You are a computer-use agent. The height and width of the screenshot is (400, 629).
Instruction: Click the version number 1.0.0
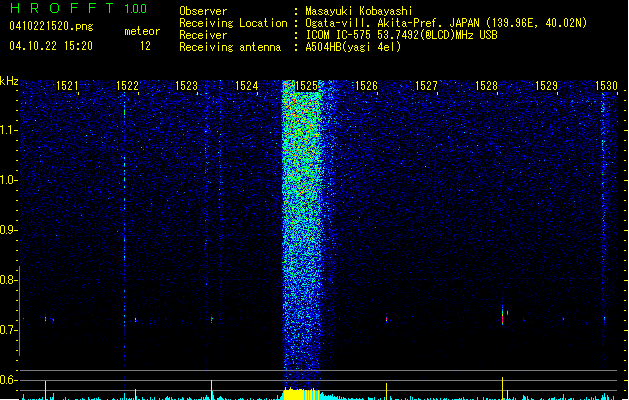point(136,9)
